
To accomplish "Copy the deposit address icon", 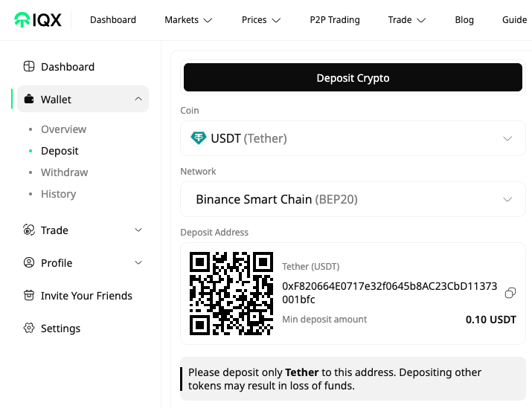I will [x=510, y=293].
